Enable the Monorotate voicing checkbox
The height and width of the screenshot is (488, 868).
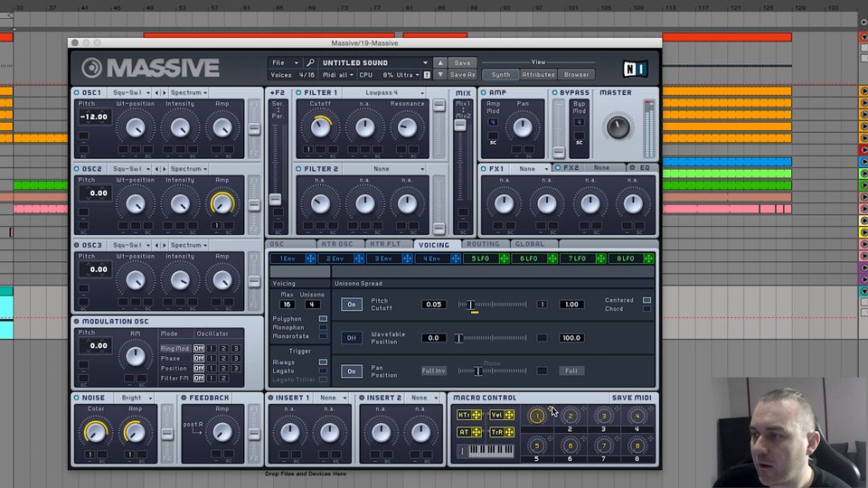click(323, 336)
